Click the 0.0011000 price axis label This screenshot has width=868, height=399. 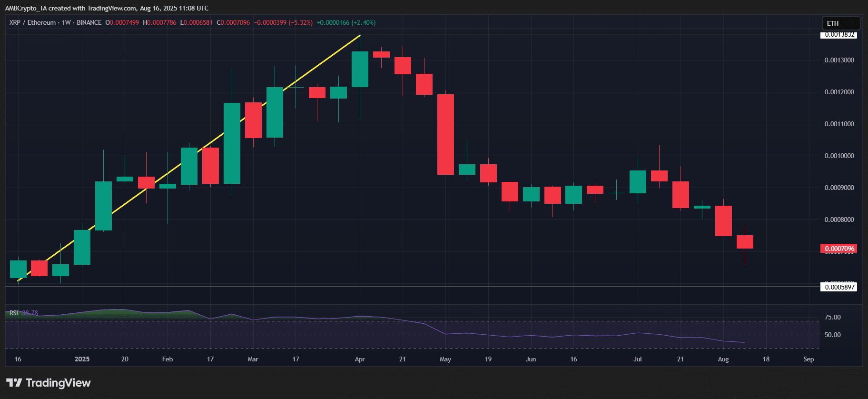click(x=839, y=124)
